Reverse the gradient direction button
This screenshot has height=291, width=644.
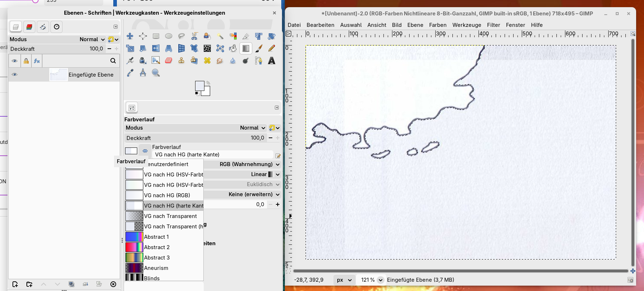(145, 151)
